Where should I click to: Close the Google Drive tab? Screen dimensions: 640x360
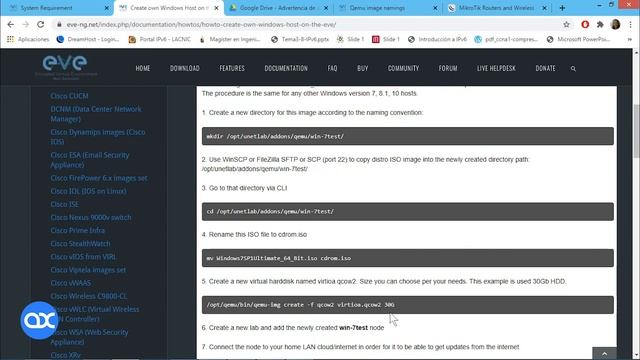pyautogui.click(x=326, y=8)
